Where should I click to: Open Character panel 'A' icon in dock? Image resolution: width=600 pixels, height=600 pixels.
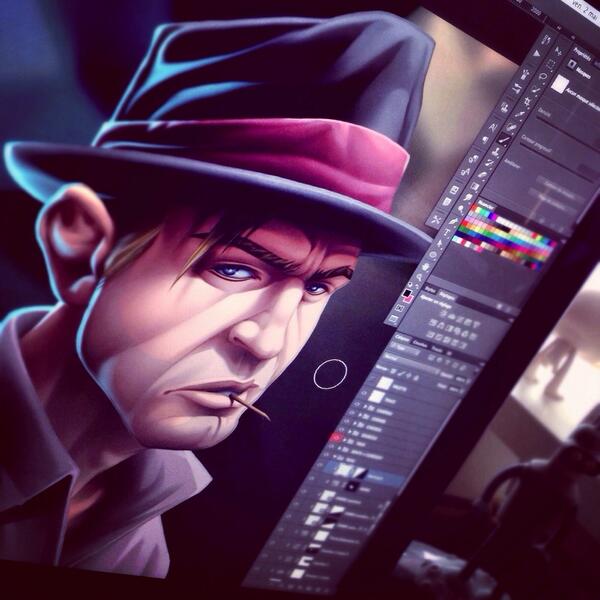tap(493, 127)
